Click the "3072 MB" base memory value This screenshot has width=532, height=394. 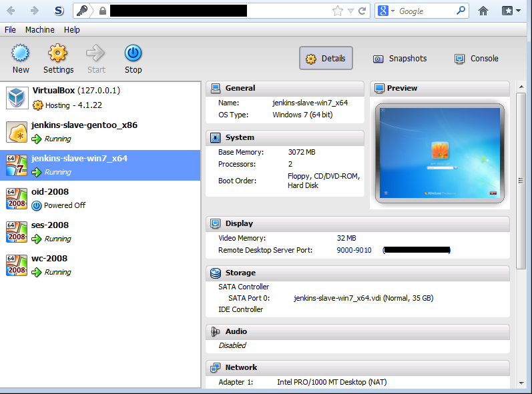[x=302, y=152]
